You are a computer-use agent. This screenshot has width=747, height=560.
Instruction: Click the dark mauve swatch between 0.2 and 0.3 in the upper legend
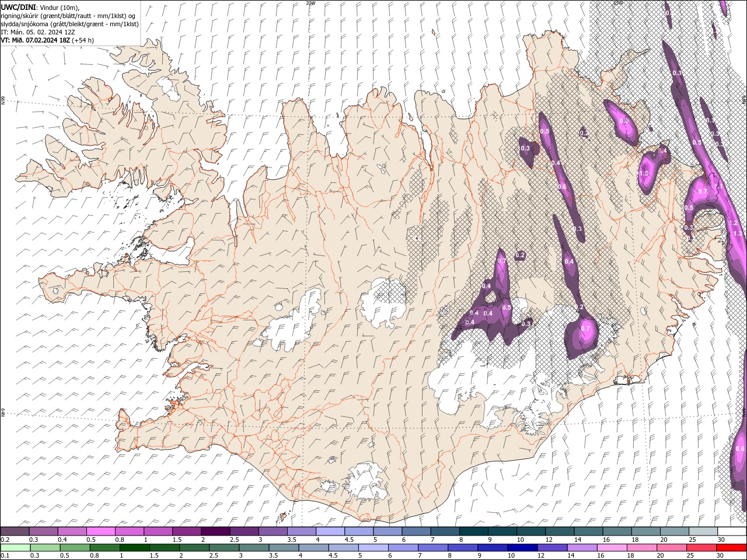coord(15,531)
